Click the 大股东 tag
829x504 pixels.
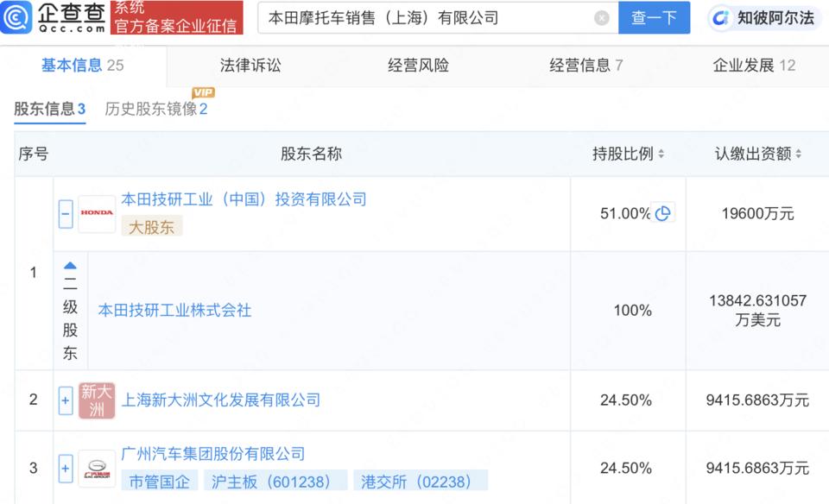click(152, 227)
